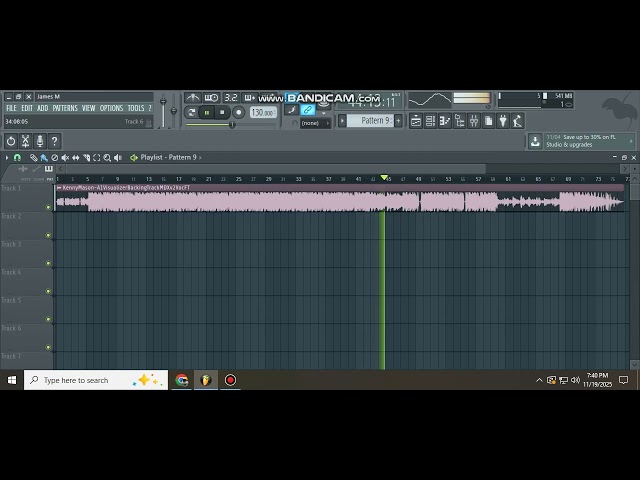Click the question mark help icon
Image resolution: width=640 pixels, height=480 pixels.
[x=54, y=141]
